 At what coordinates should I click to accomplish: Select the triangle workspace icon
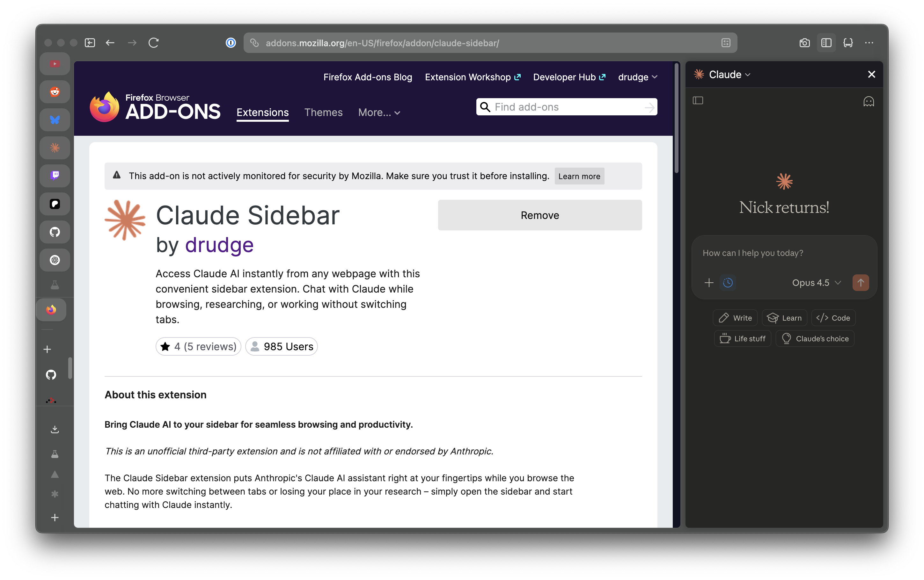pos(55,474)
